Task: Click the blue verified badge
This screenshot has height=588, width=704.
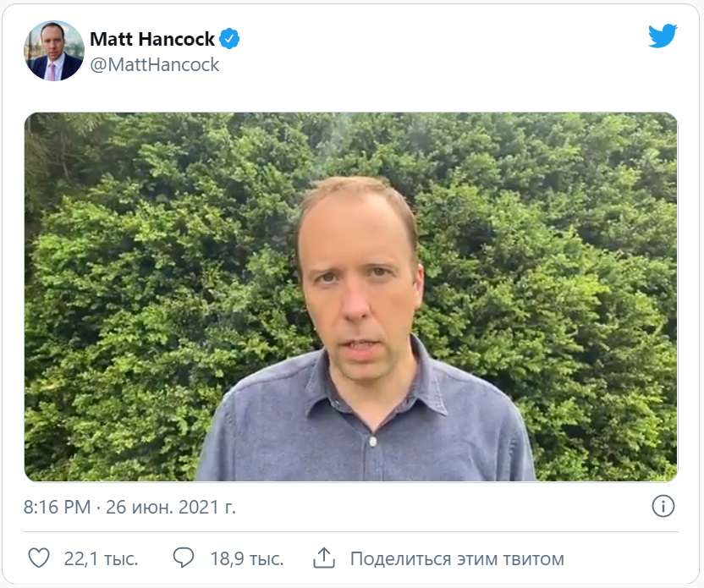Action: (229, 39)
